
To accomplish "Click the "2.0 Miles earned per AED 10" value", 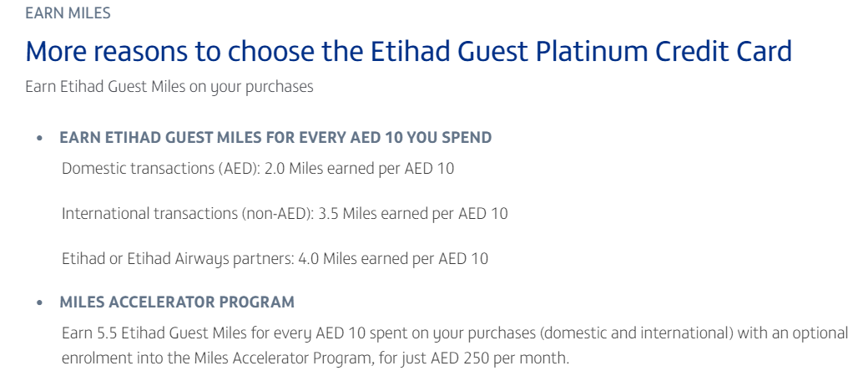I will [359, 168].
